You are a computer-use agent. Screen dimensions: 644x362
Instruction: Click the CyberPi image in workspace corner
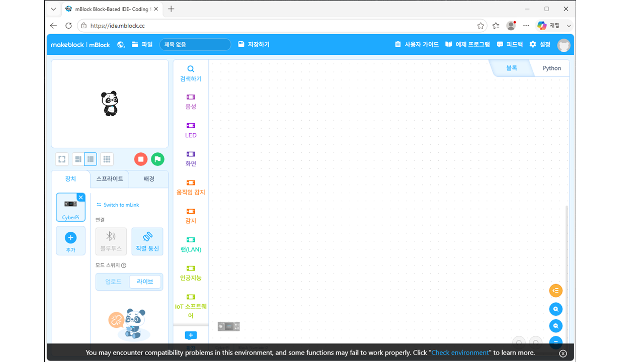[x=229, y=327]
